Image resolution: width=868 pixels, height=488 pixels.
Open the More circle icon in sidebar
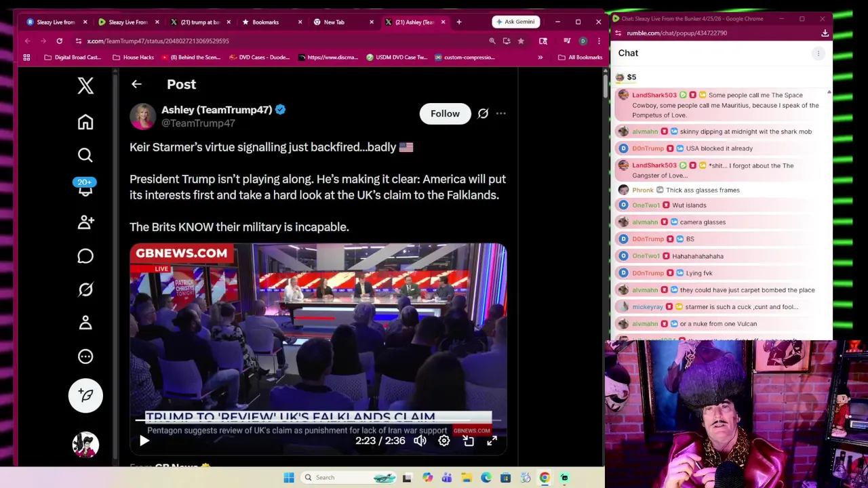click(85, 357)
